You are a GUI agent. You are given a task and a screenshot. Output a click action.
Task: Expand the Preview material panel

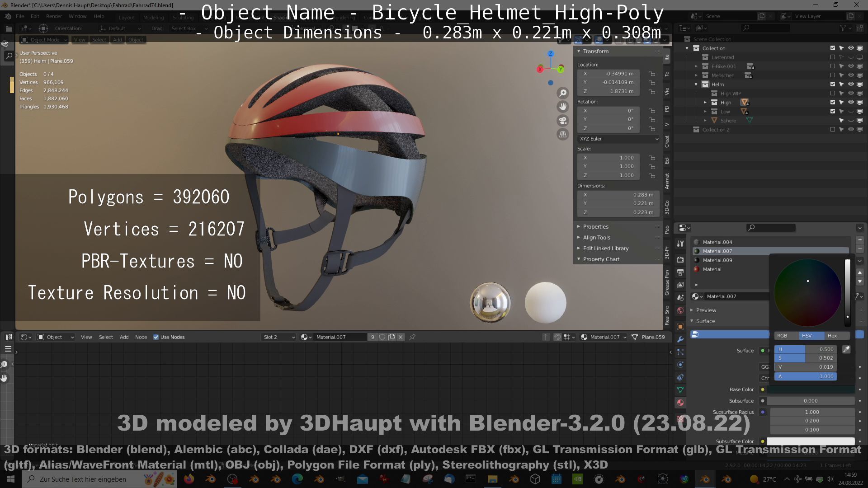click(706, 310)
